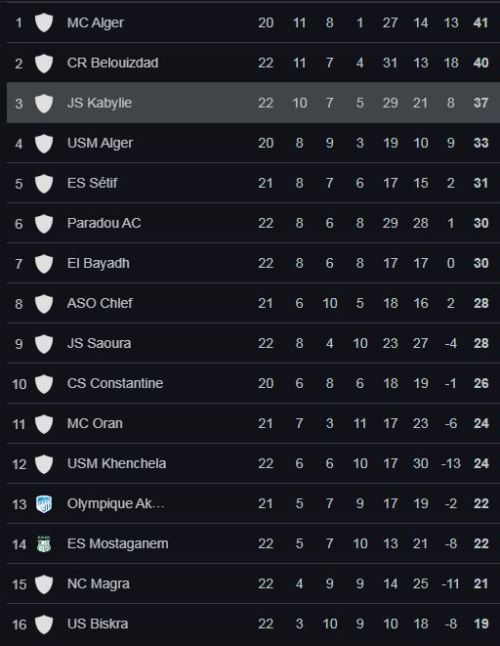Select the rank 16 number for US Biskra

19,625
